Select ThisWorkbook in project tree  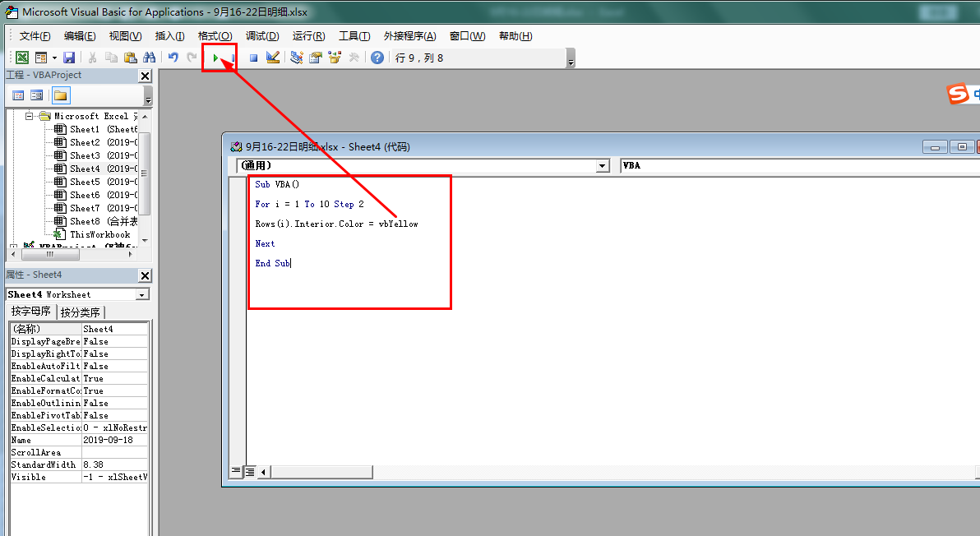(93, 235)
